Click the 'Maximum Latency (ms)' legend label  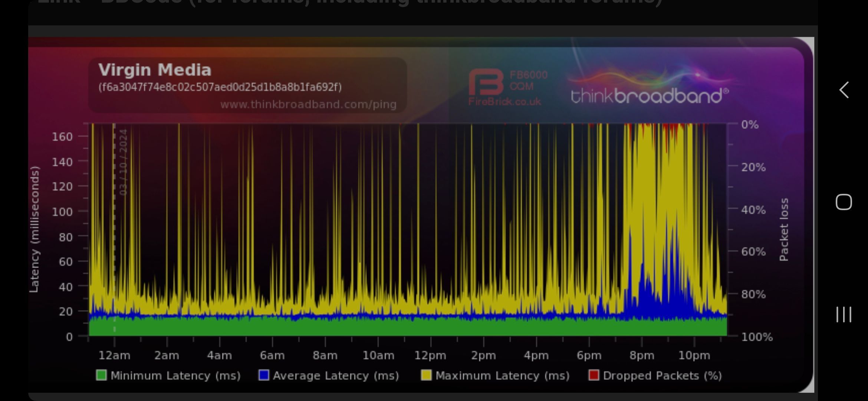[x=503, y=376]
